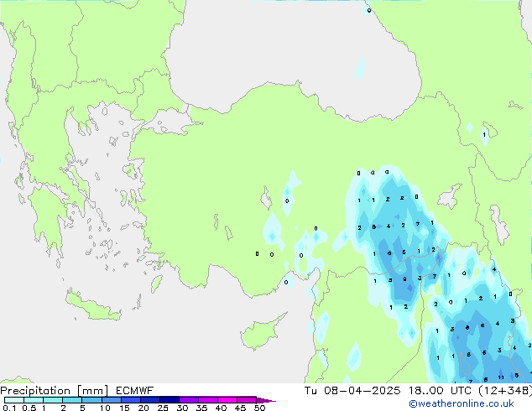Click the legend label '50'
This screenshot has height=411, width=532.
pyautogui.click(x=259, y=408)
